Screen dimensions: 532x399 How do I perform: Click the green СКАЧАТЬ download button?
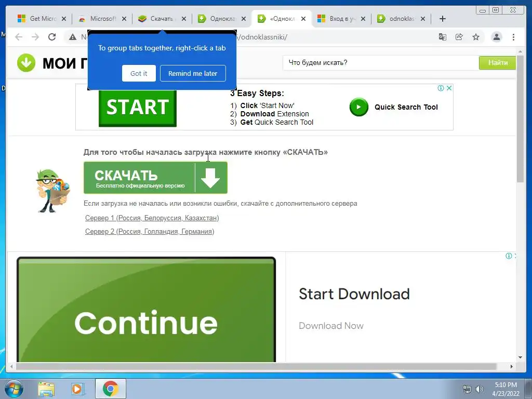(x=155, y=178)
